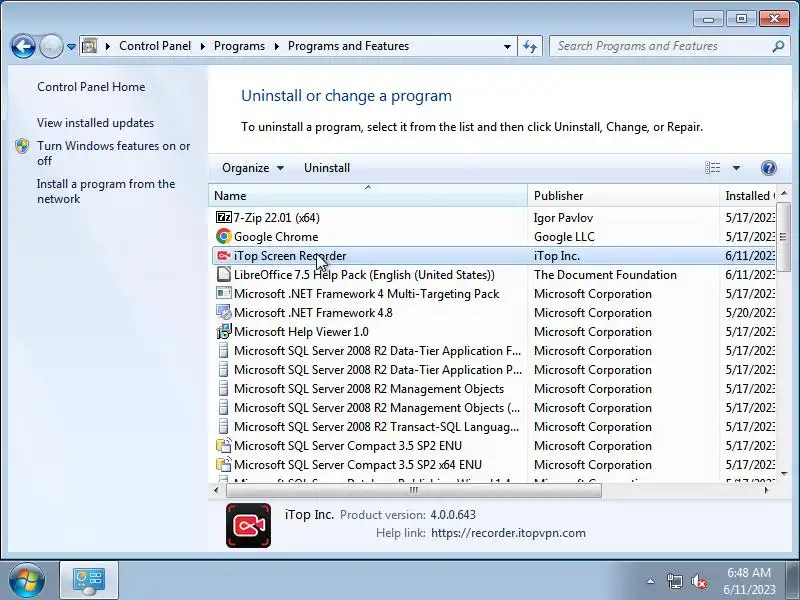The image size is (800, 600).
Task: Click the Microsoft Help Viewer 1.0 icon
Action: pos(223,332)
